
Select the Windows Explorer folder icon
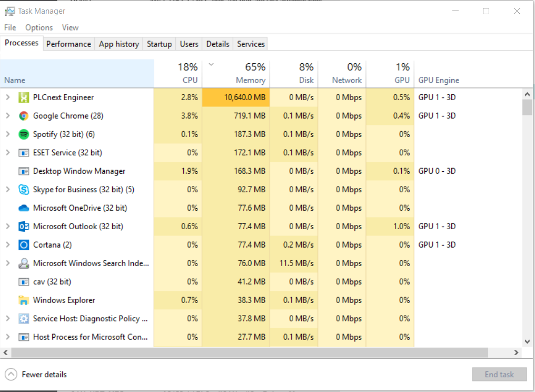24,300
